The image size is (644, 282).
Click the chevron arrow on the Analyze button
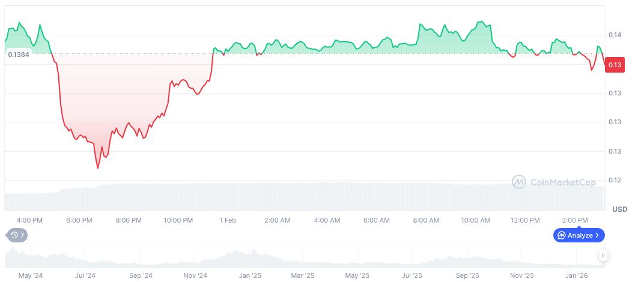coord(597,235)
